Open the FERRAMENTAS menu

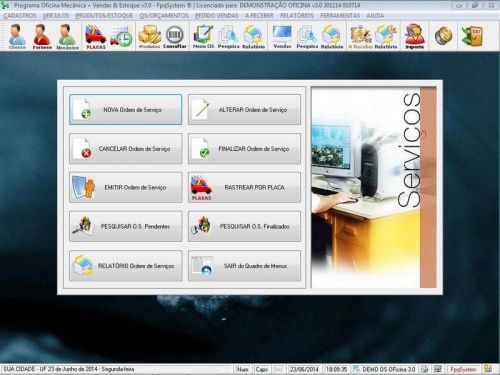(340, 16)
